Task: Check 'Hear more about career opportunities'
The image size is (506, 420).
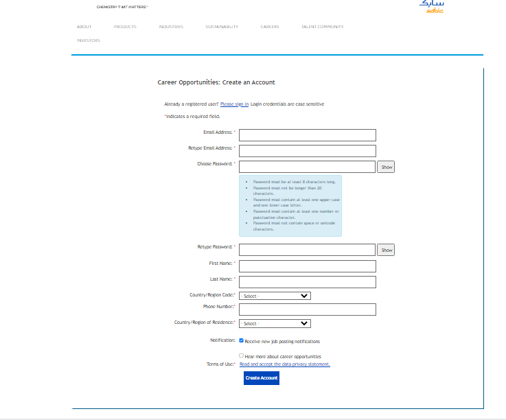Action: pyautogui.click(x=242, y=355)
